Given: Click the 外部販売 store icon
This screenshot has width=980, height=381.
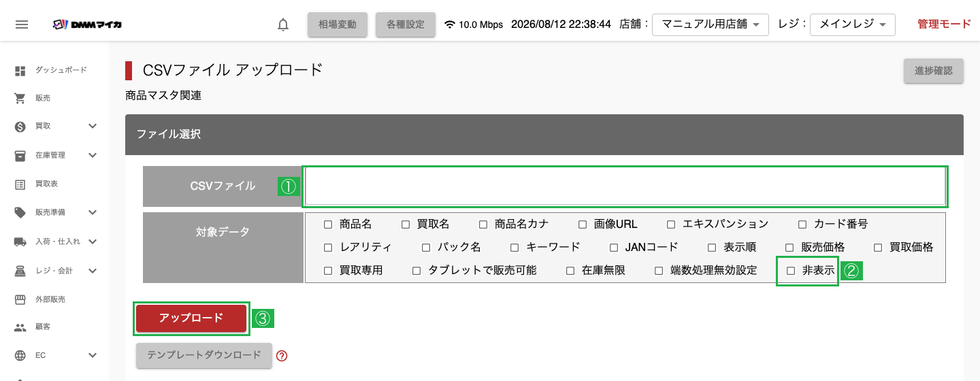Looking at the screenshot, I should coord(20,299).
